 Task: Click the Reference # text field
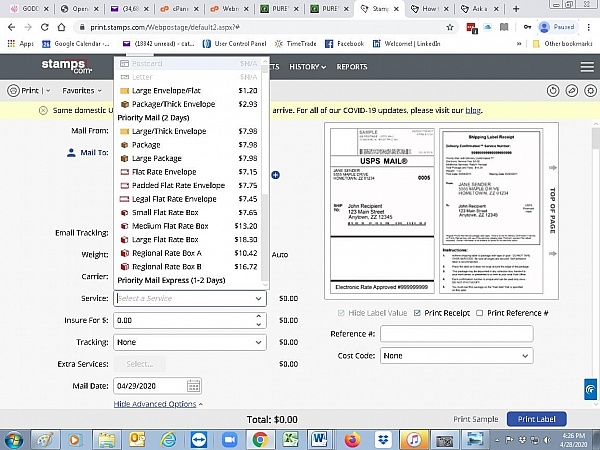pos(457,333)
